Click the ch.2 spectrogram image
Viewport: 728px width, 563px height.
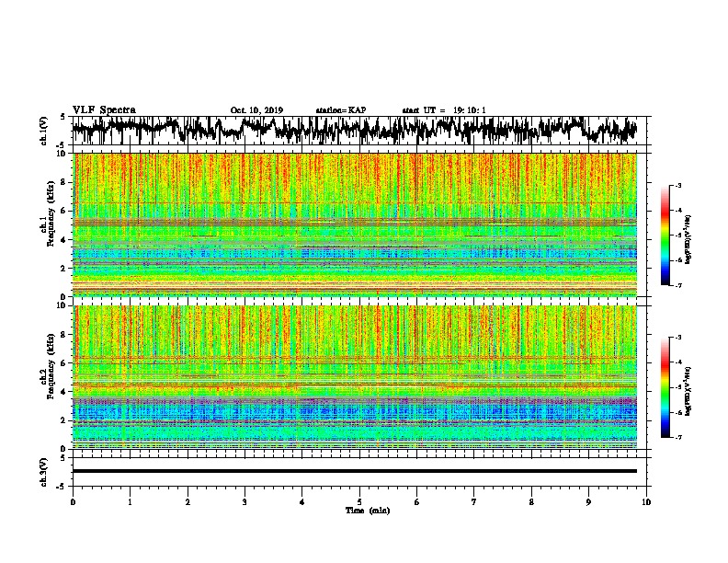pos(355,377)
